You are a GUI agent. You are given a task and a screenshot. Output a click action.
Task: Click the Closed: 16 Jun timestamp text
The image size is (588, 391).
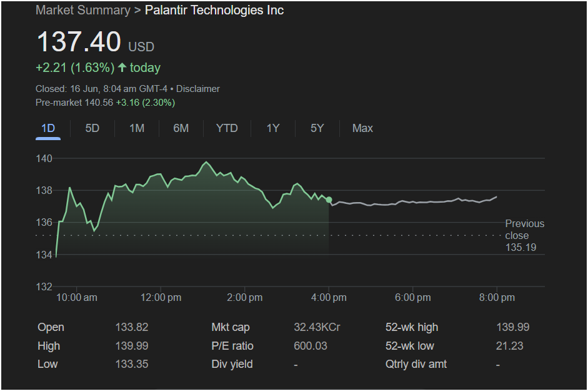coord(101,89)
